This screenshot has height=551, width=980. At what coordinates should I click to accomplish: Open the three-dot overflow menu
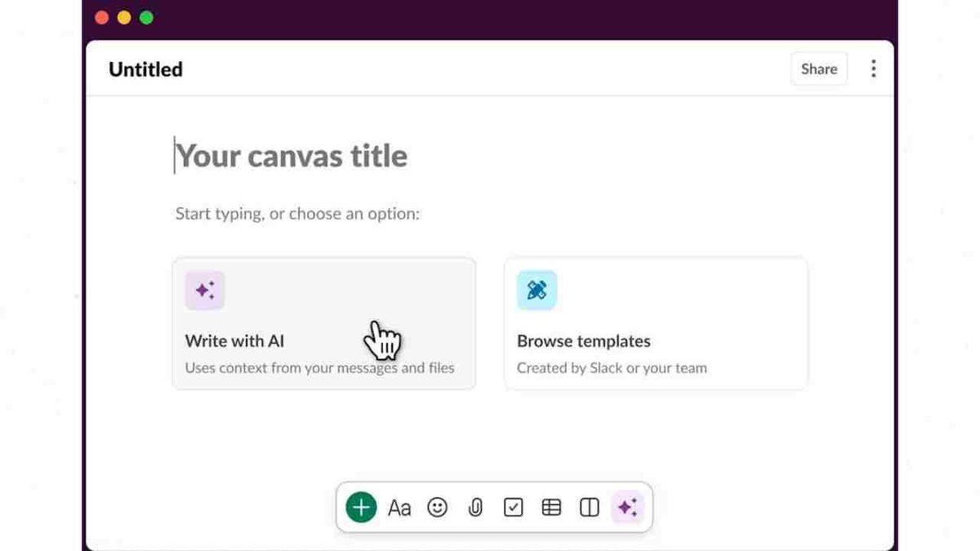[x=873, y=69]
